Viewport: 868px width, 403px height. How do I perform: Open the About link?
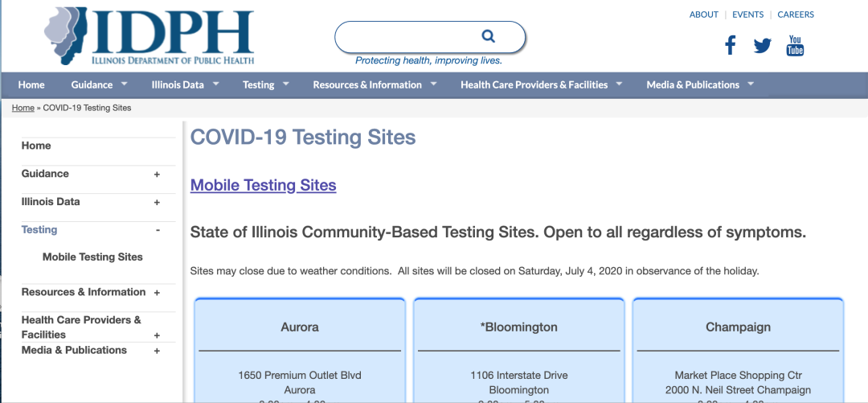703,15
